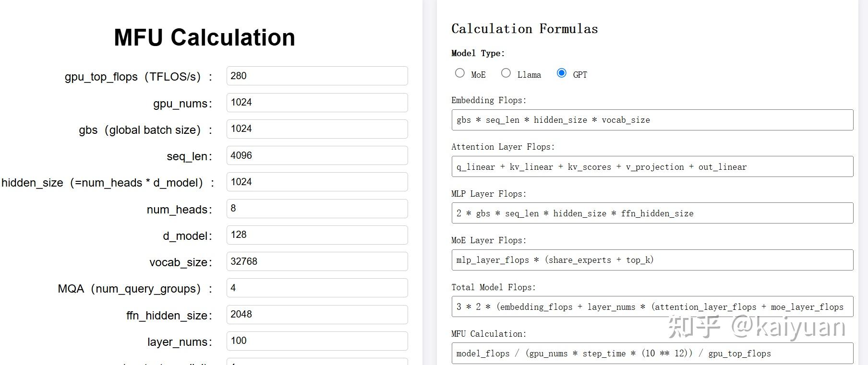Image resolution: width=868 pixels, height=365 pixels.
Task: Edit the MoE Layer Flops formula
Action: click(x=652, y=260)
